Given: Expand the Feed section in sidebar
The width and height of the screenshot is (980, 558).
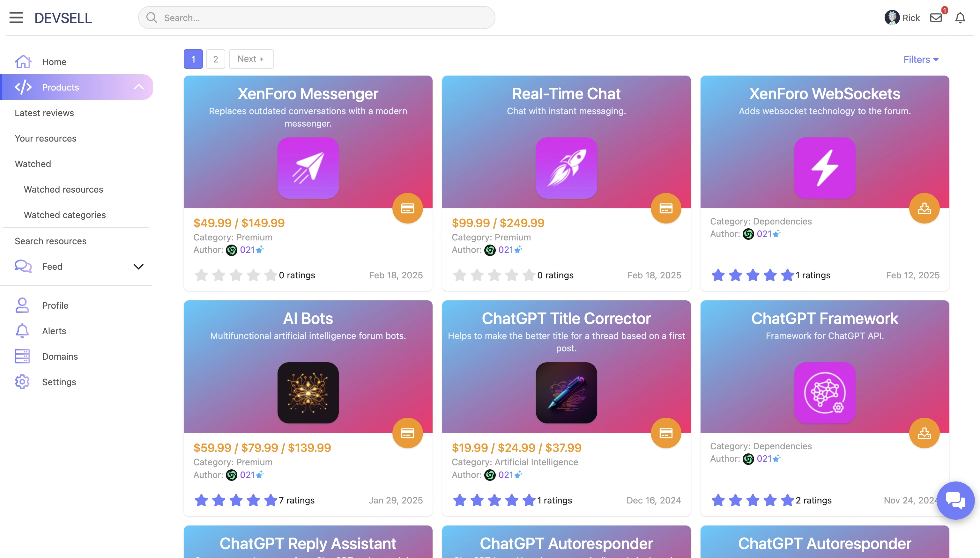Looking at the screenshot, I should [139, 266].
